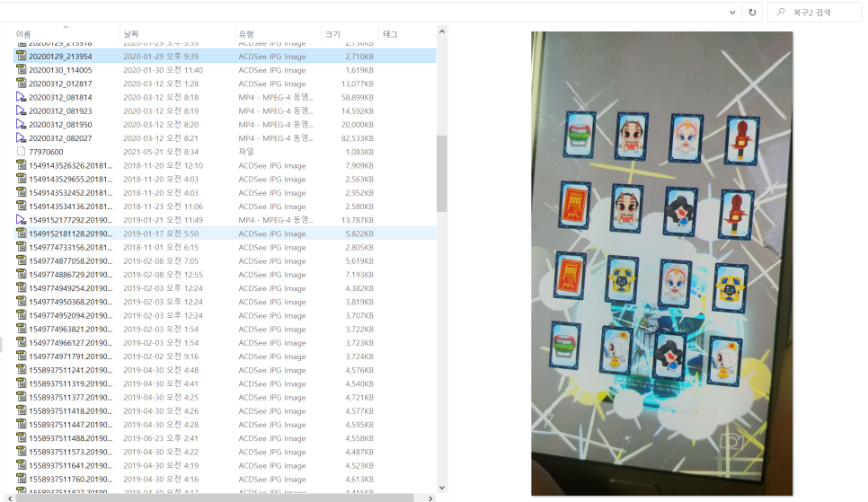Viewport: 868px width, 502px height.
Task: Click the date 2021-05-21 오전 8:34
Action: click(161, 152)
